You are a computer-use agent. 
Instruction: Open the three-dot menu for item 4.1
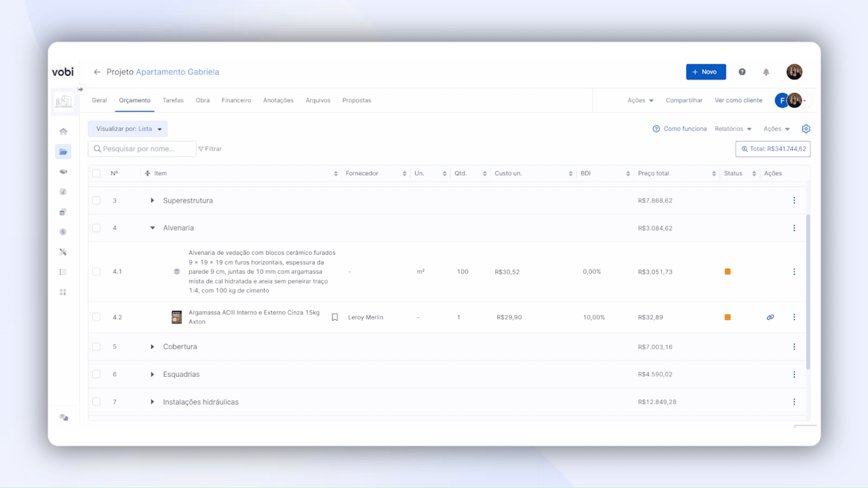pyautogui.click(x=794, y=272)
